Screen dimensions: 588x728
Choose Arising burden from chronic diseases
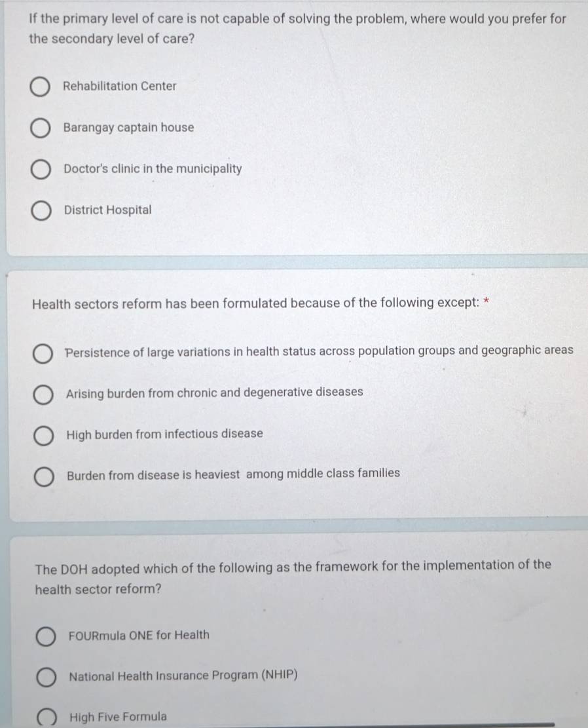pyautogui.click(x=43, y=395)
